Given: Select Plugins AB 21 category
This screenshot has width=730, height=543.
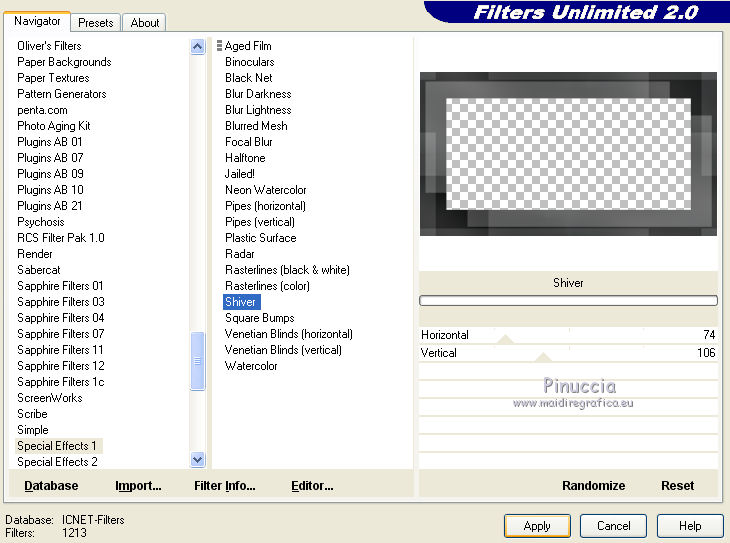Looking at the screenshot, I should tap(50, 206).
